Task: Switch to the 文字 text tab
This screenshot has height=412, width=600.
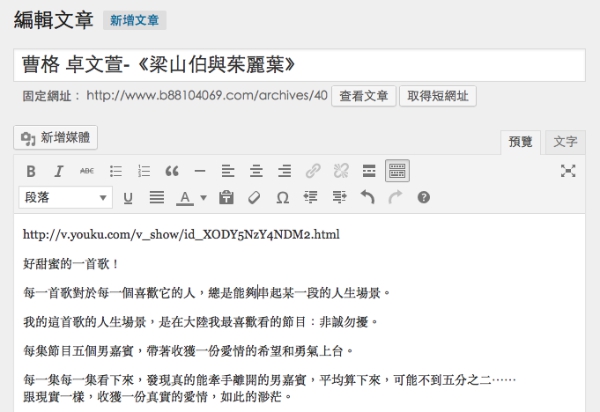Action: [565, 142]
